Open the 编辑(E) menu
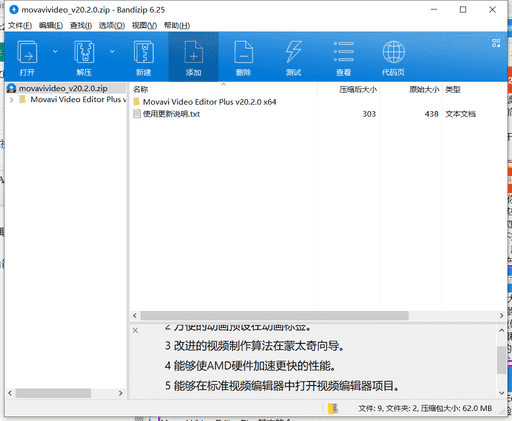512x421 pixels. click(x=51, y=26)
